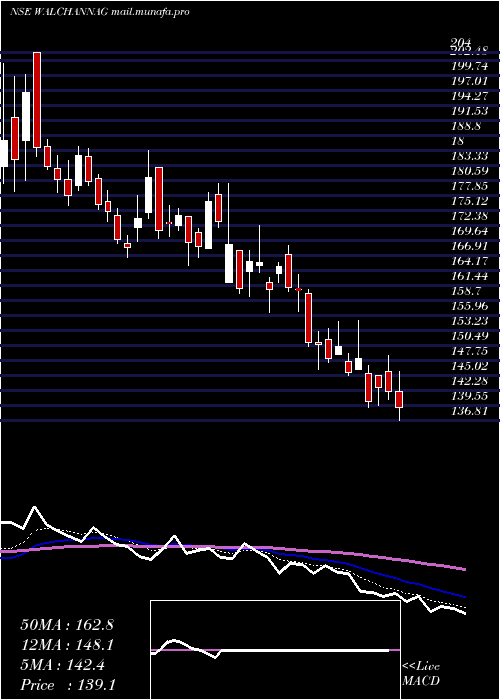Select the 197.01 price axis label
The width and height of the screenshot is (500, 700).
[x=469, y=81]
